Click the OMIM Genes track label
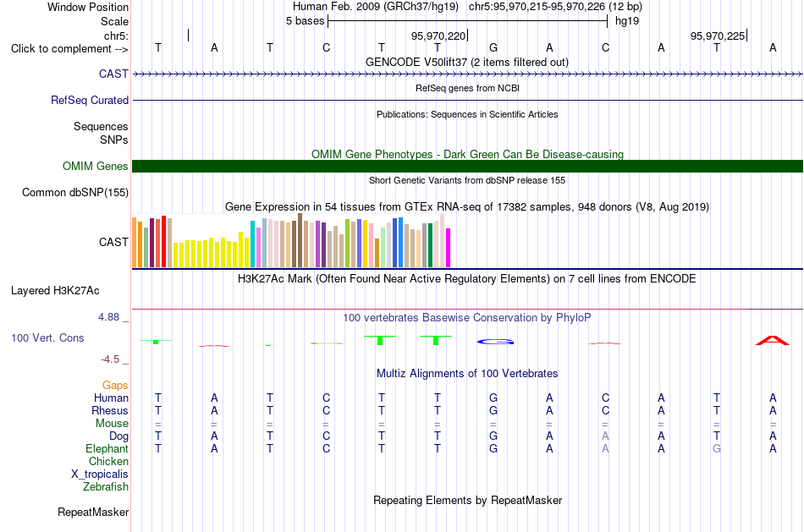The height and width of the screenshot is (532, 804). click(96, 166)
